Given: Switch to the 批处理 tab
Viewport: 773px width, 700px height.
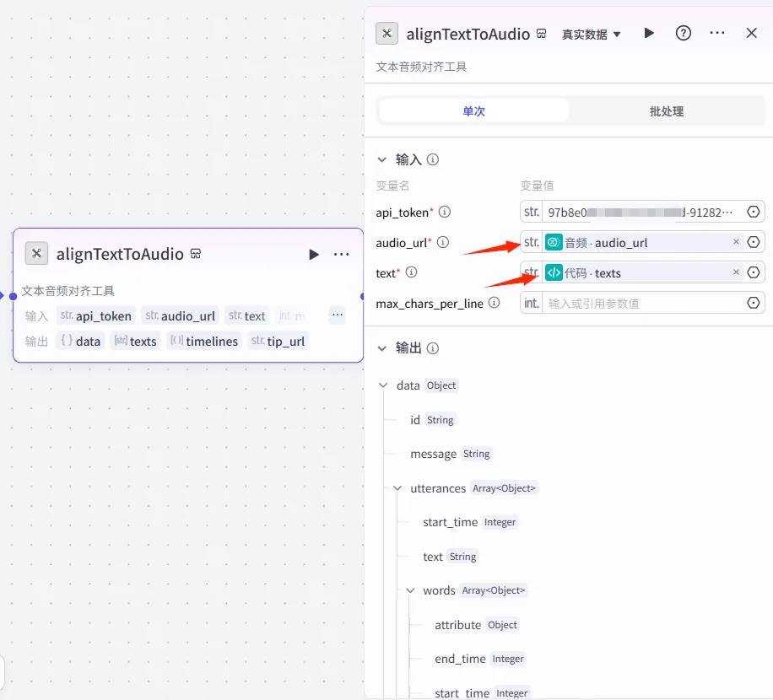Looking at the screenshot, I should [666, 111].
